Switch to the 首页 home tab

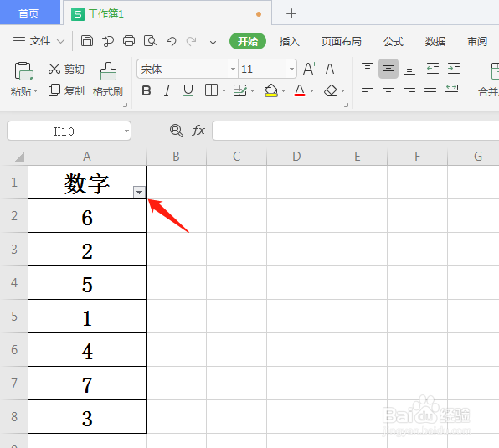29,13
